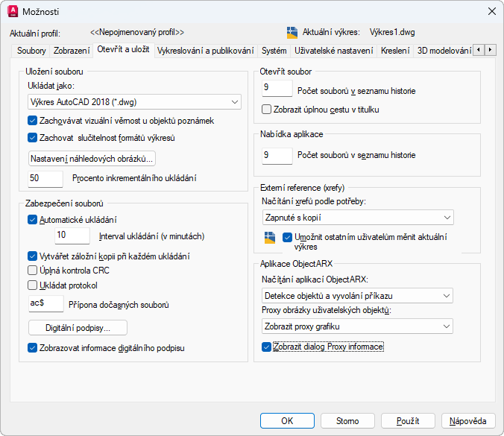Toggle Zobrazit úplnou cestu v titulku

tap(268, 109)
